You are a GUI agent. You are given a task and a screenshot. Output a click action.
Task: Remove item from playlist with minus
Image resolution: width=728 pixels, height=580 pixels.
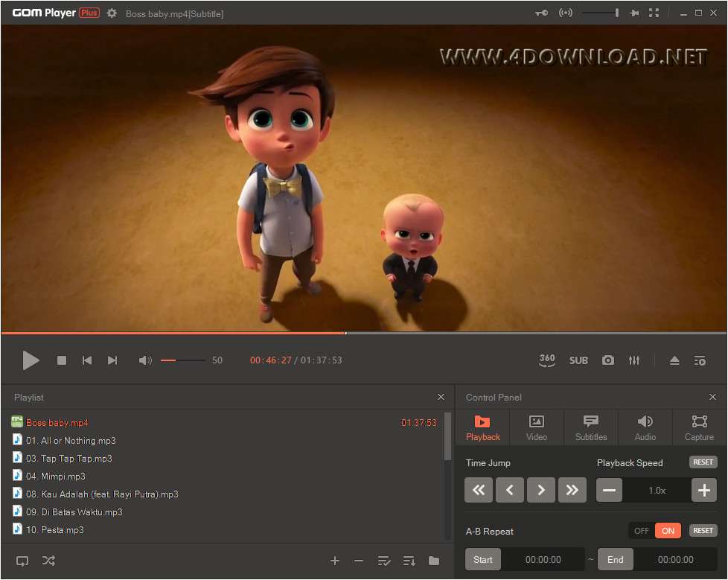tap(359, 561)
